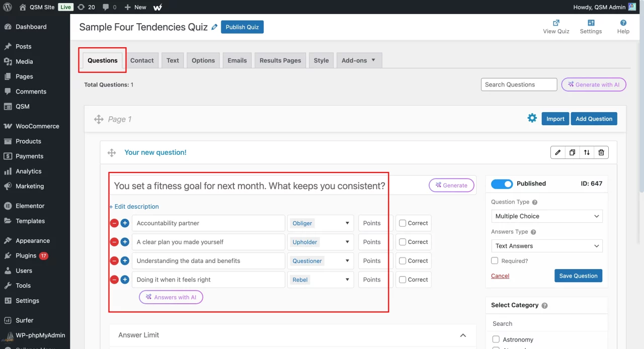Switch to the Results Pages tab
This screenshot has height=349, width=644.
point(280,60)
